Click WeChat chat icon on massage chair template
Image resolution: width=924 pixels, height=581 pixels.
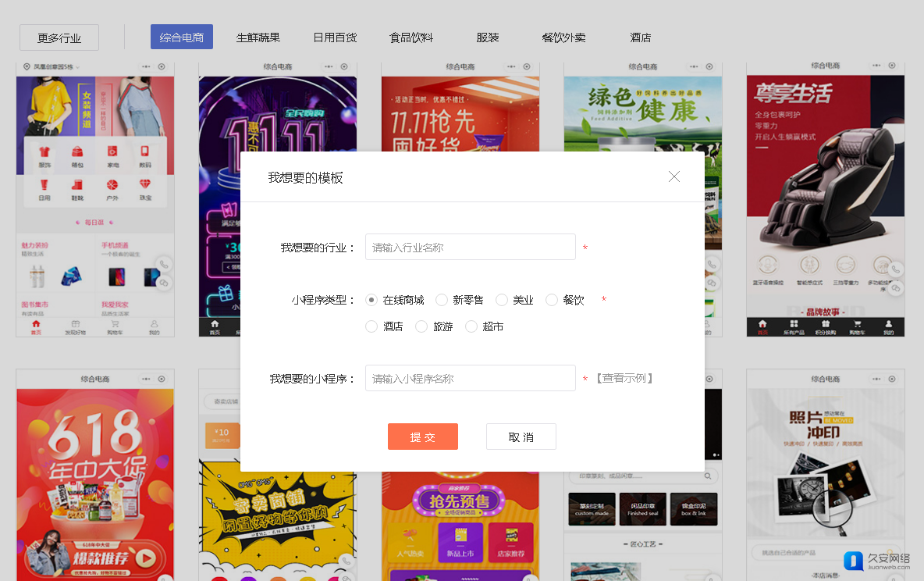[x=896, y=288]
